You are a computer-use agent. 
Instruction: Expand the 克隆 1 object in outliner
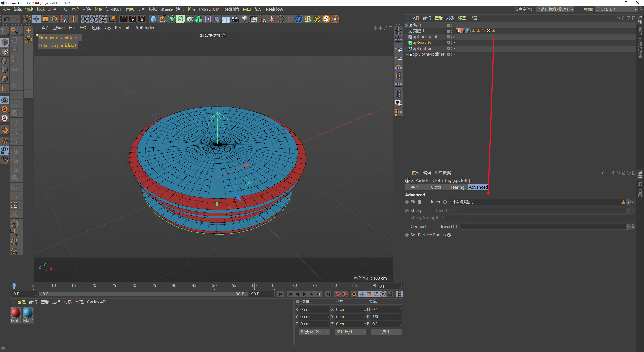pos(407,31)
